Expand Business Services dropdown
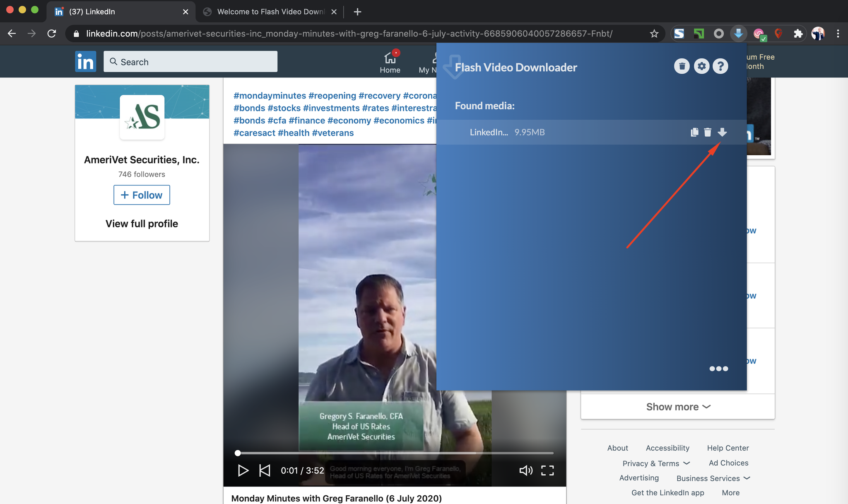This screenshot has width=848, height=504. tap(713, 478)
